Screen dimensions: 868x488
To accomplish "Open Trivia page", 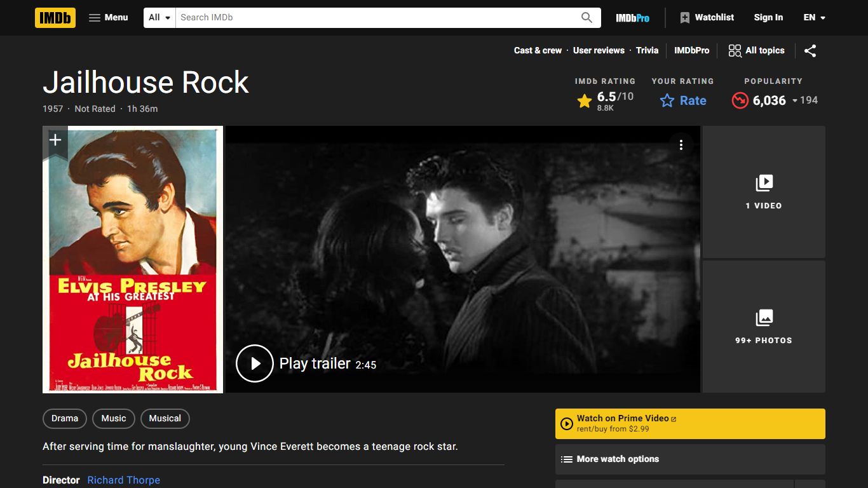I will click(x=647, y=51).
